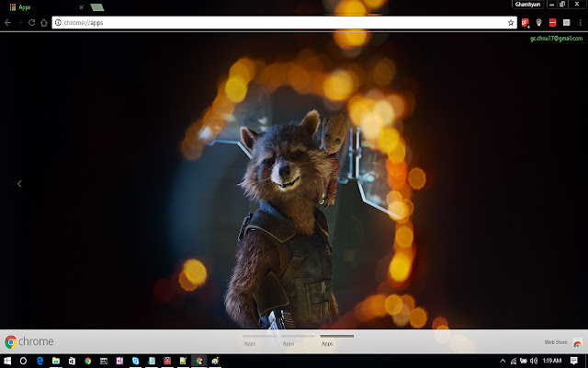Viewport: 588px width, 368px height.
Task: Click the forward navigation arrow
Action: pos(19,22)
